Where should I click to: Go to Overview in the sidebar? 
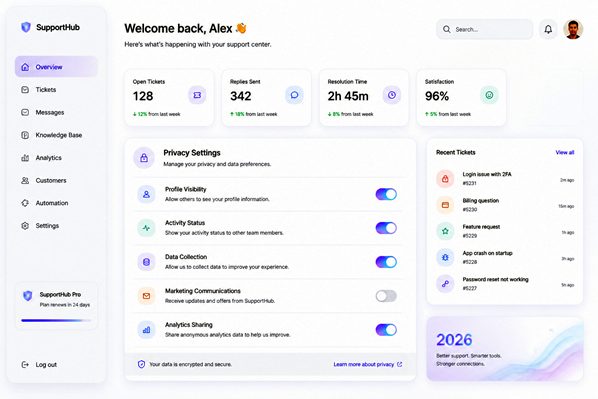point(56,67)
